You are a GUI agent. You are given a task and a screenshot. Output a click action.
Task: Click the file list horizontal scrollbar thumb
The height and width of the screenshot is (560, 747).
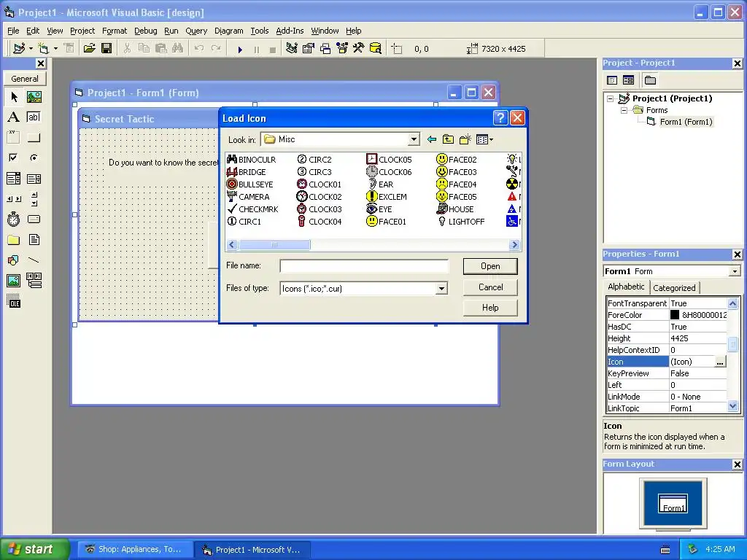pos(274,245)
